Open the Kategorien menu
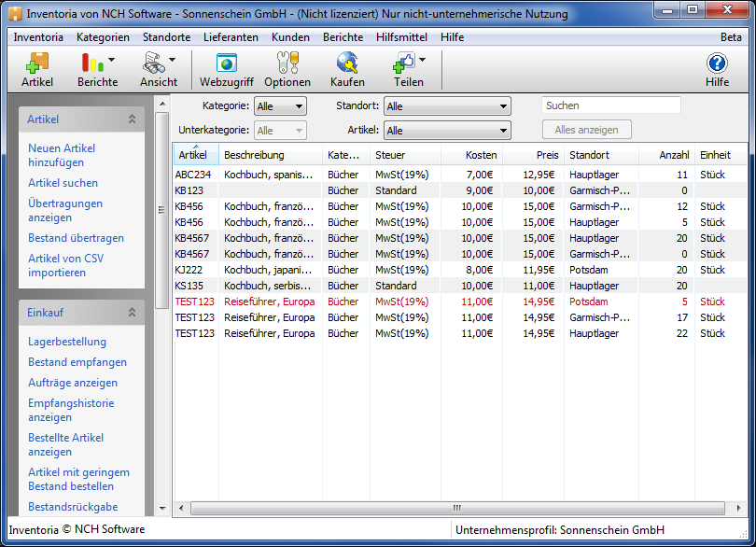This screenshot has height=547, width=756. [103, 37]
